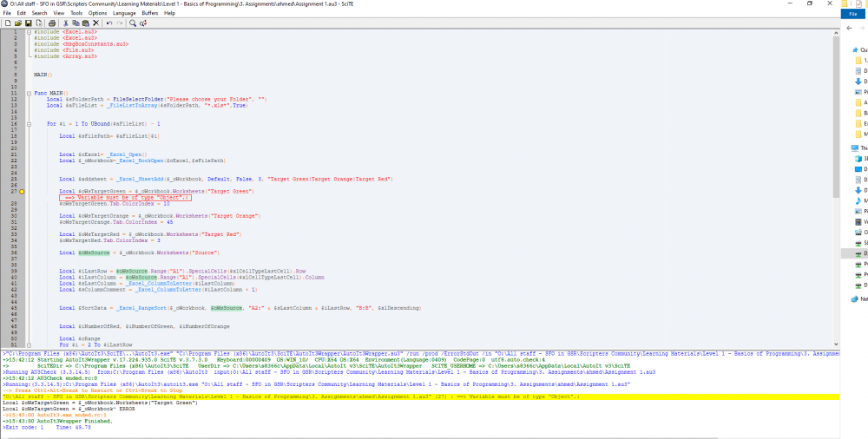Close the current document via the toolbar icon
The width and height of the screenshot is (868, 439).
tap(38, 23)
